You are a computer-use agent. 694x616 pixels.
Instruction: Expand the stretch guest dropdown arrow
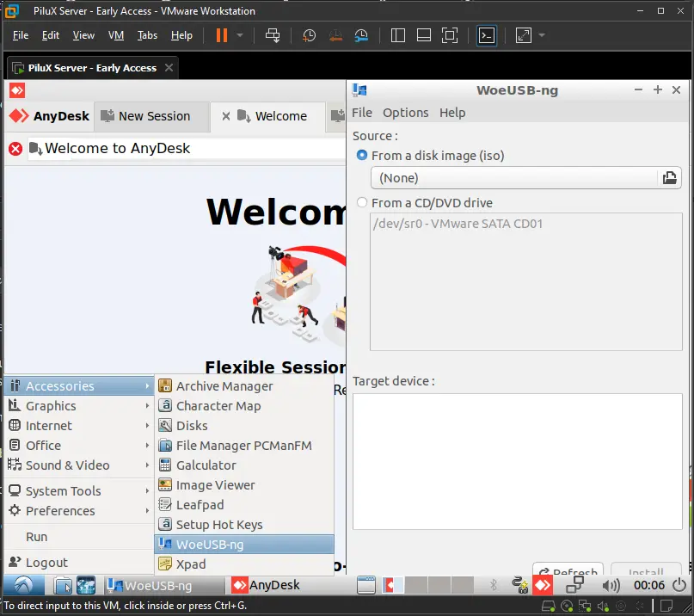coord(542,35)
